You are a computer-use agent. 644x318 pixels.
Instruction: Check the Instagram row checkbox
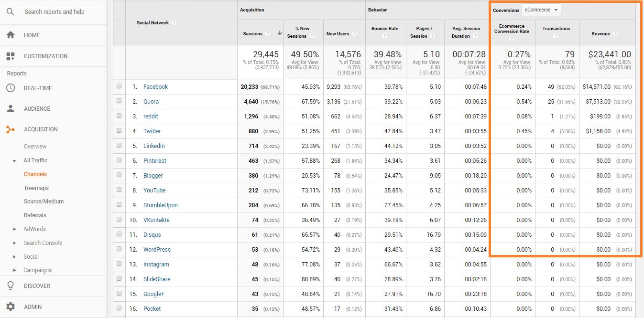[x=119, y=264]
